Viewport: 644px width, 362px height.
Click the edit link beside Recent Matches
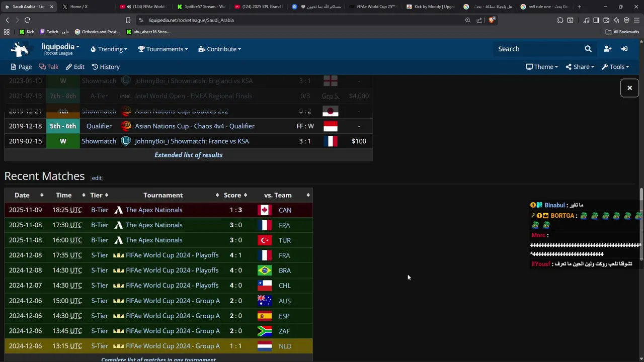click(97, 178)
